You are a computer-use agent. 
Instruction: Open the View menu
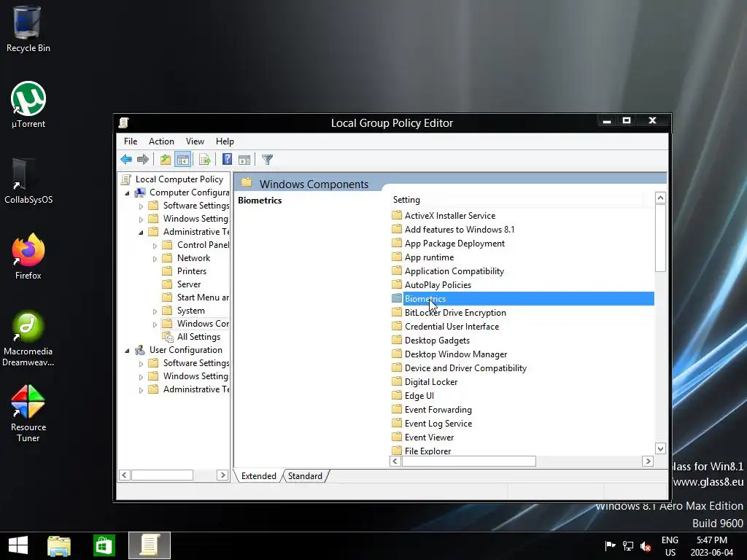tap(195, 141)
